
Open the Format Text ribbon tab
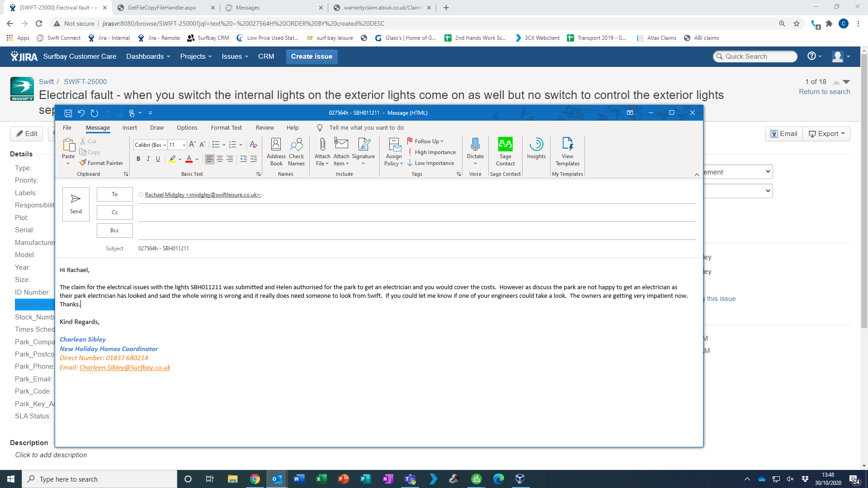click(226, 128)
